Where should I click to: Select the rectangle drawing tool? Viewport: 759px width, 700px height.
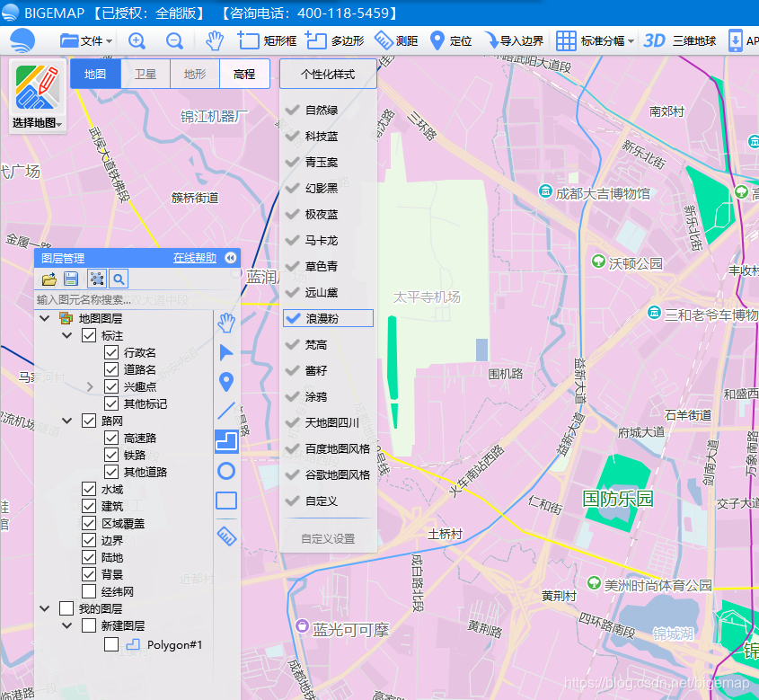pos(226,501)
